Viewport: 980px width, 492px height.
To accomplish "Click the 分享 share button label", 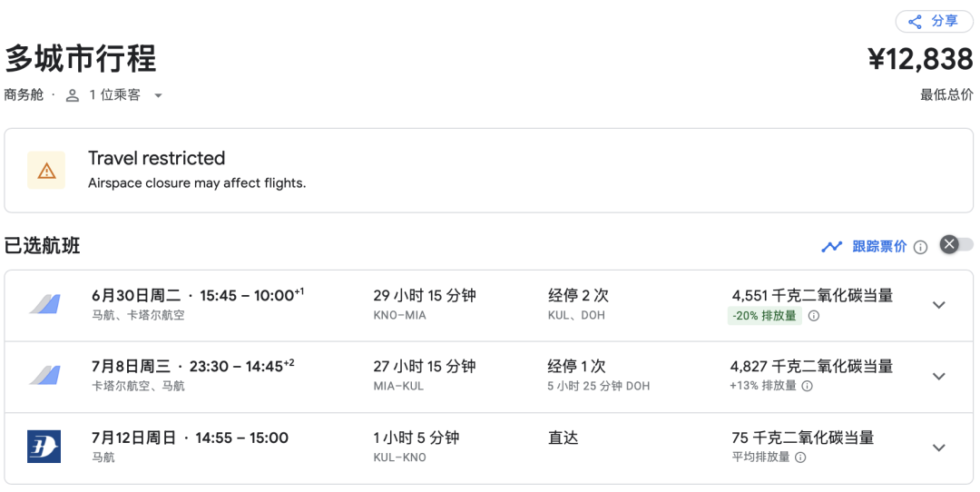I will point(945,22).
